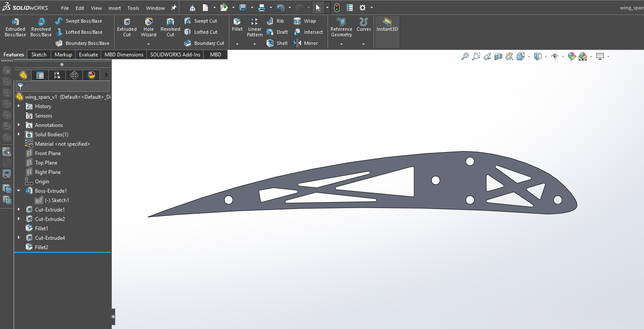Select the Draft feature tool
Viewport: 644px width, 329px height.
277,32
